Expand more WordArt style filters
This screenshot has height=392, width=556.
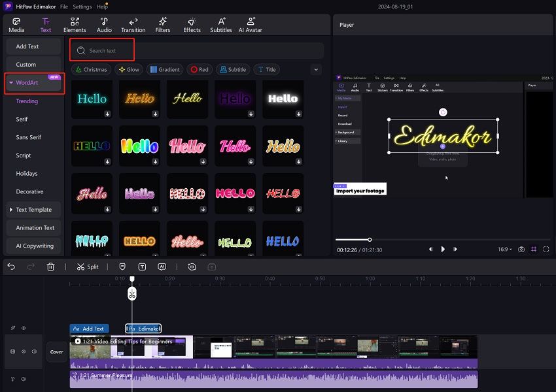coord(315,69)
